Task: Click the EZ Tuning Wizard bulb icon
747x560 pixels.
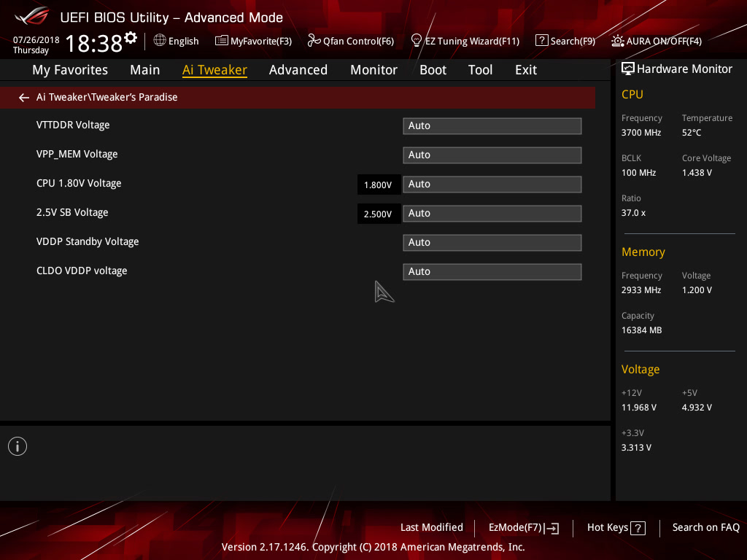Action: (416, 41)
